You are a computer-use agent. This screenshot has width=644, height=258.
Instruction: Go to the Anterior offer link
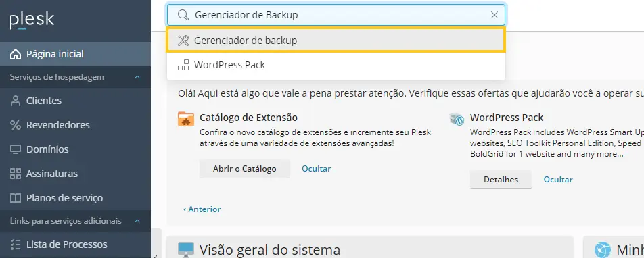(x=202, y=209)
